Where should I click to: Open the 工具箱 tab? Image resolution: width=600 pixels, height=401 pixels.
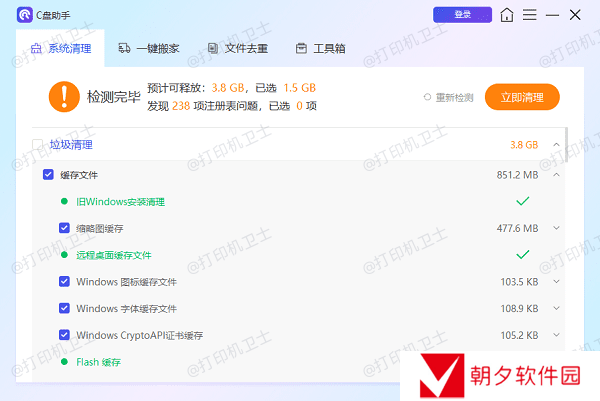[x=321, y=49]
